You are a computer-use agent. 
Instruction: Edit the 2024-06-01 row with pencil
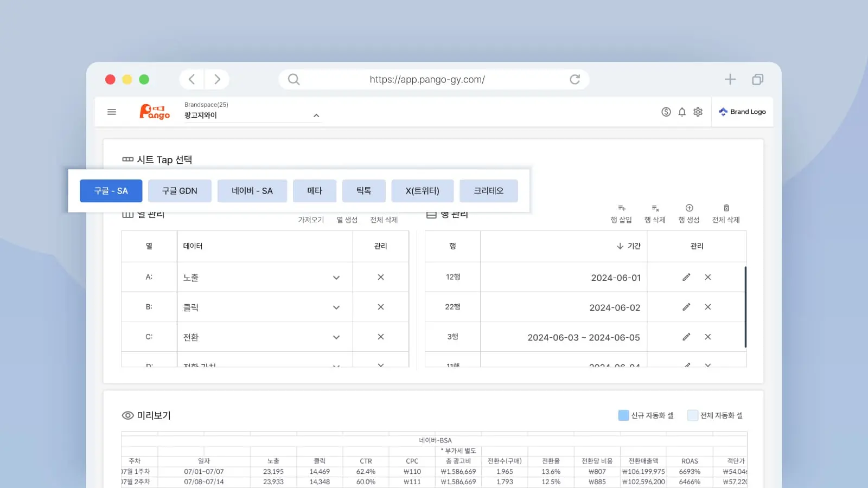(x=686, y=277)
